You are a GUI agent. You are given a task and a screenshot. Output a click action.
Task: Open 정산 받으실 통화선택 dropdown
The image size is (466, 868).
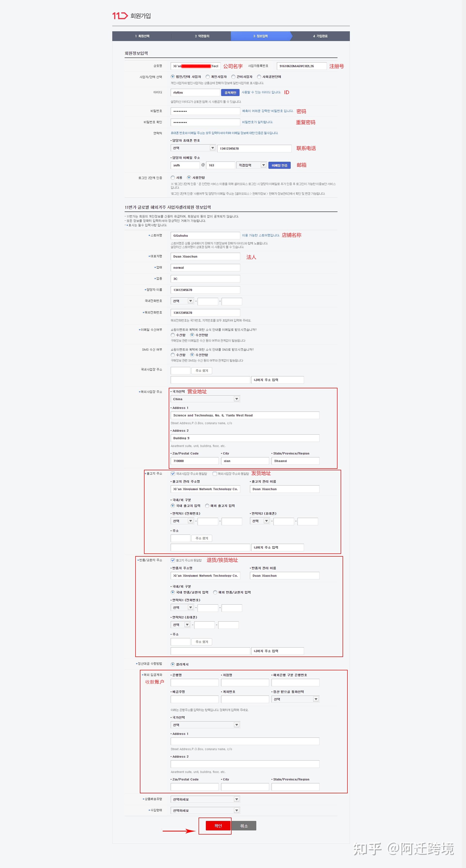point(295,699)
